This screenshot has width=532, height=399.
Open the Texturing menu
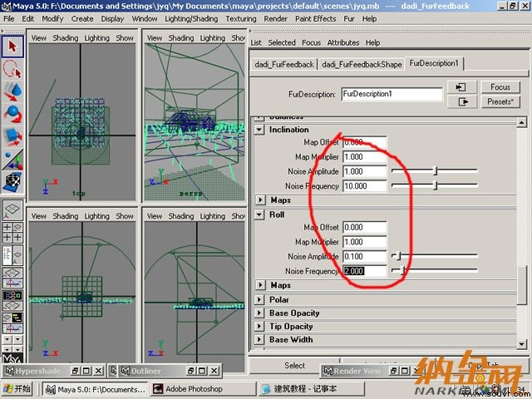click(241, 18)
